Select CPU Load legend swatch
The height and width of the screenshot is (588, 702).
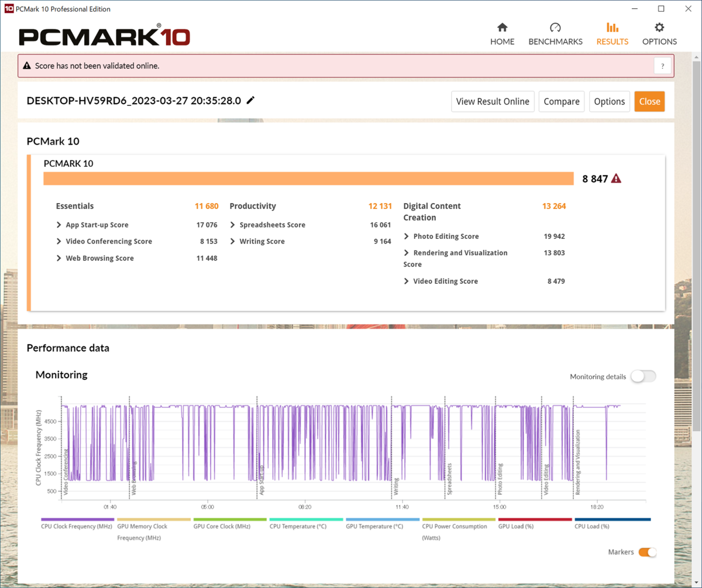click(612, 520)
